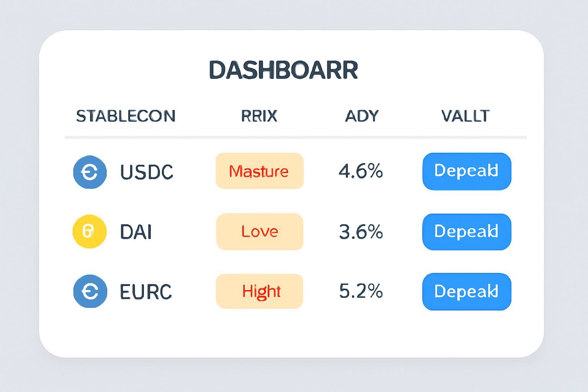
Task: Sort by the ADY column header
Action: click(x=362, y=116)
